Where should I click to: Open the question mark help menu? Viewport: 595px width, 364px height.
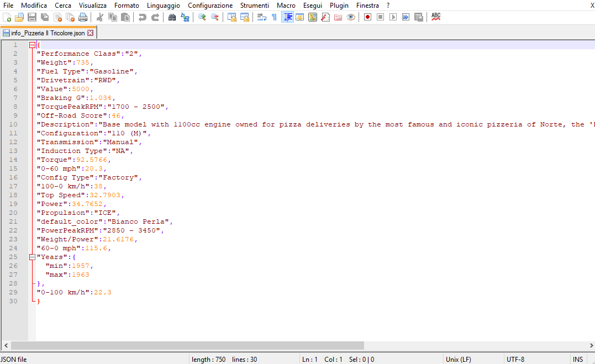point(388,6)
